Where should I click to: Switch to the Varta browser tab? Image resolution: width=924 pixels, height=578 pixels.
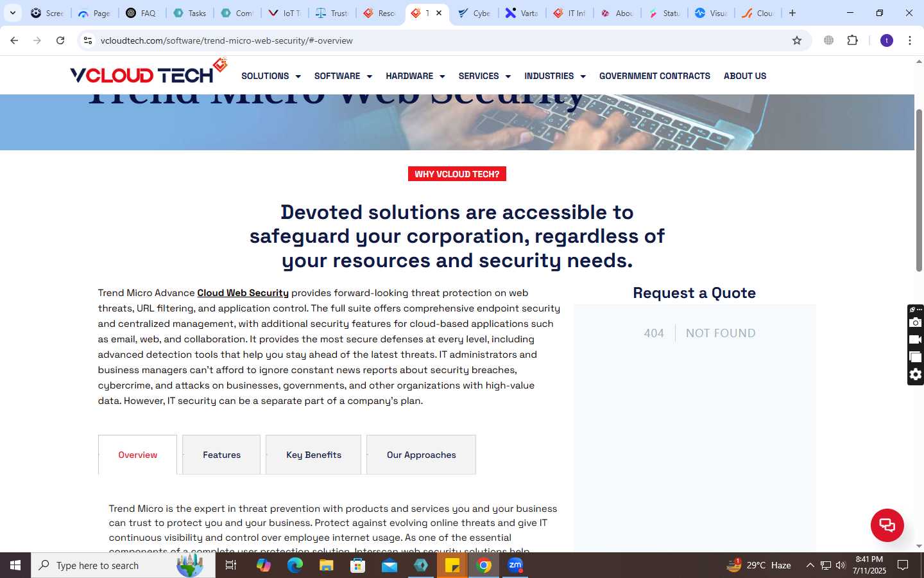click(x=522, y=13)
